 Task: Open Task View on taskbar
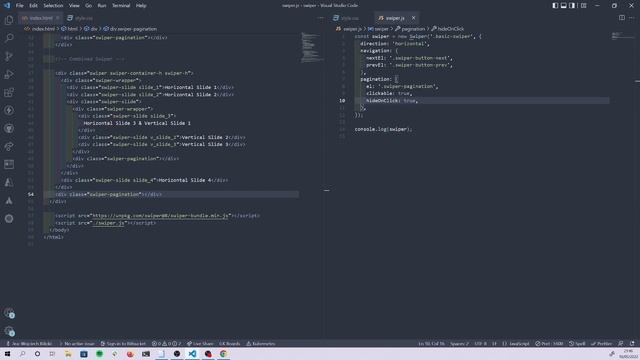(52, 354)
